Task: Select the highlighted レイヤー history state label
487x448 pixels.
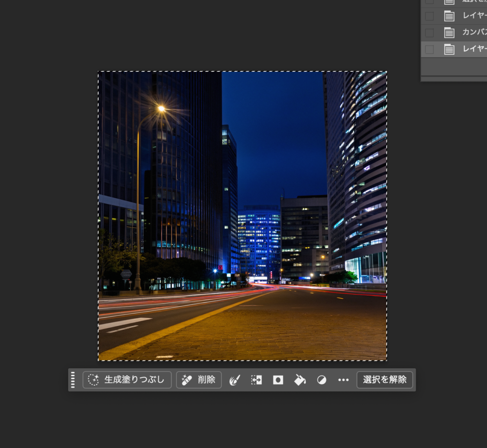Action: [x=474, y=49]
